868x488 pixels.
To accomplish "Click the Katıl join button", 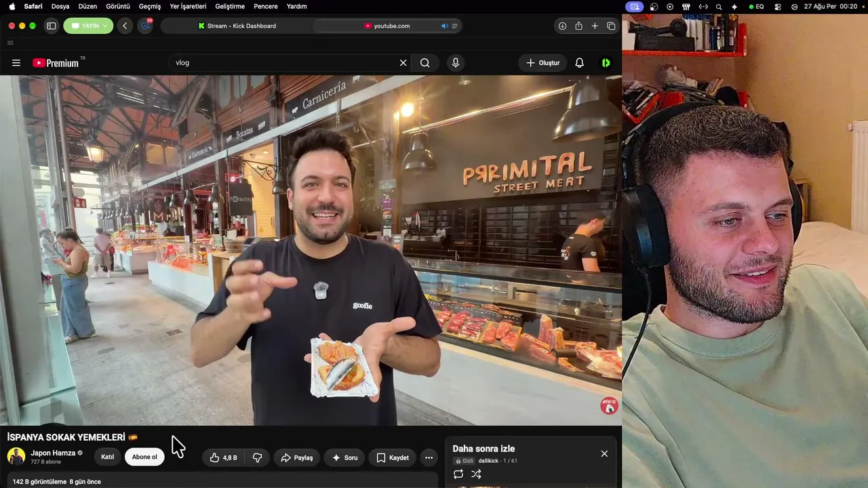I will pyautogui.click(x=107, y=457).
